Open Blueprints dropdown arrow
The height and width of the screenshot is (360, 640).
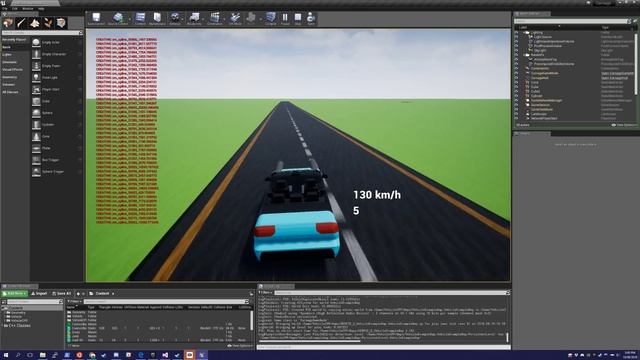[x=203, y=18]
